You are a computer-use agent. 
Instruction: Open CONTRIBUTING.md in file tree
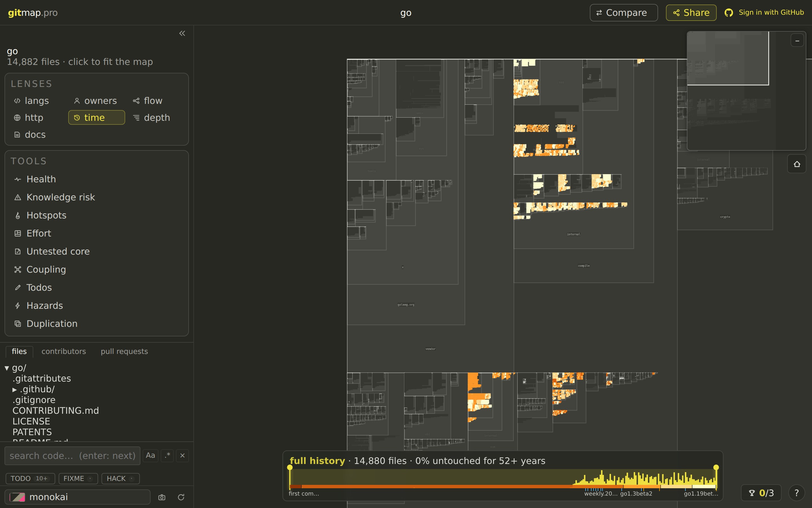point(56,411)
